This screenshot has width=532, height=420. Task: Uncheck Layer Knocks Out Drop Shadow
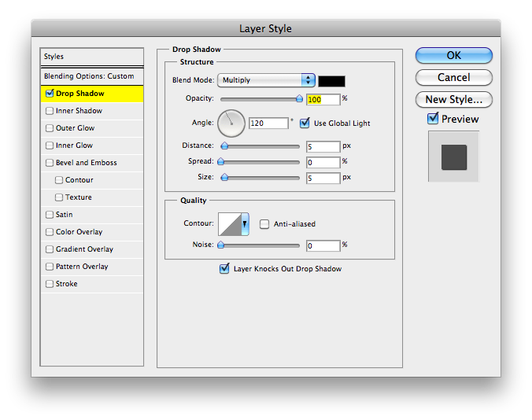224,269
